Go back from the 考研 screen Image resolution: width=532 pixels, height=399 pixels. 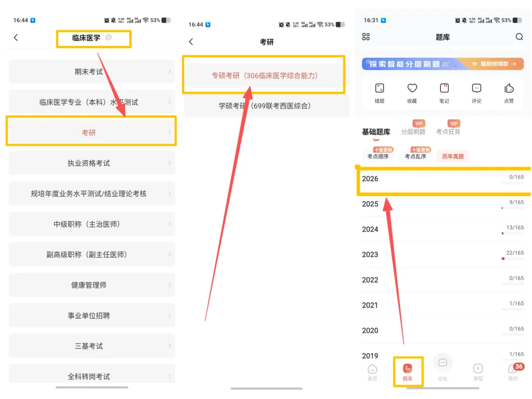pos(191,41)
